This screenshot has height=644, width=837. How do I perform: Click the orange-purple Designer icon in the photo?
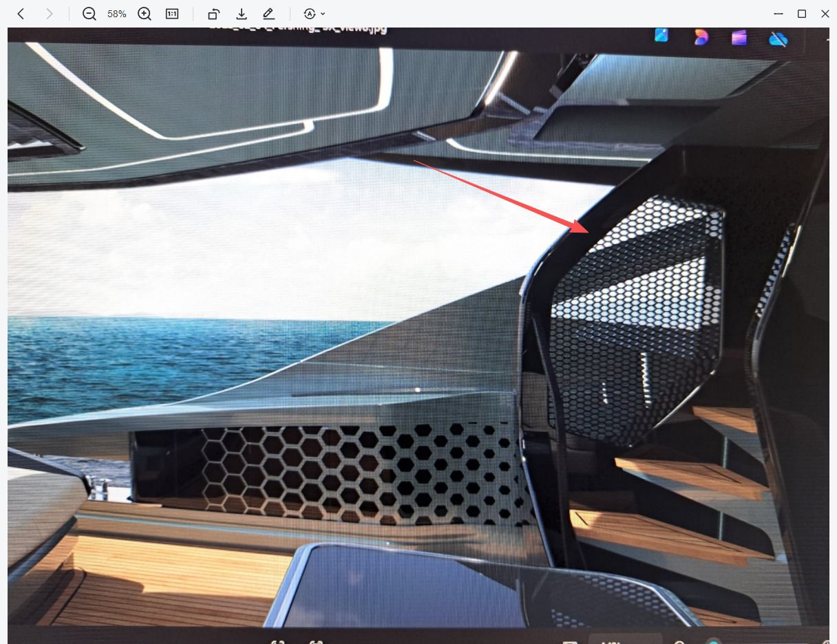click(701, 37)
